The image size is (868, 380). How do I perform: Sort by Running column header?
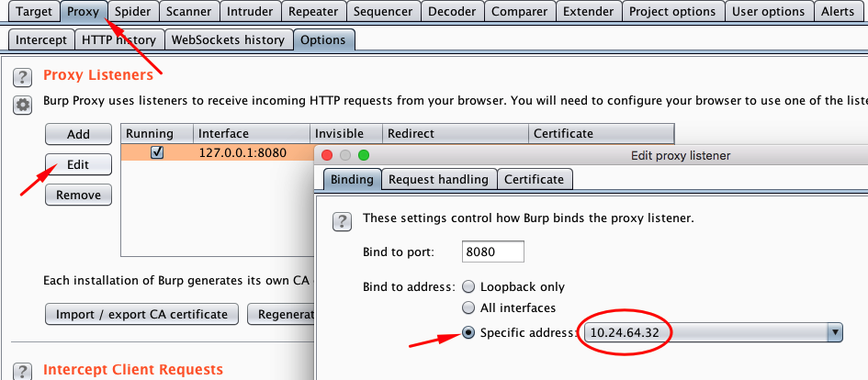coord(157,133)
